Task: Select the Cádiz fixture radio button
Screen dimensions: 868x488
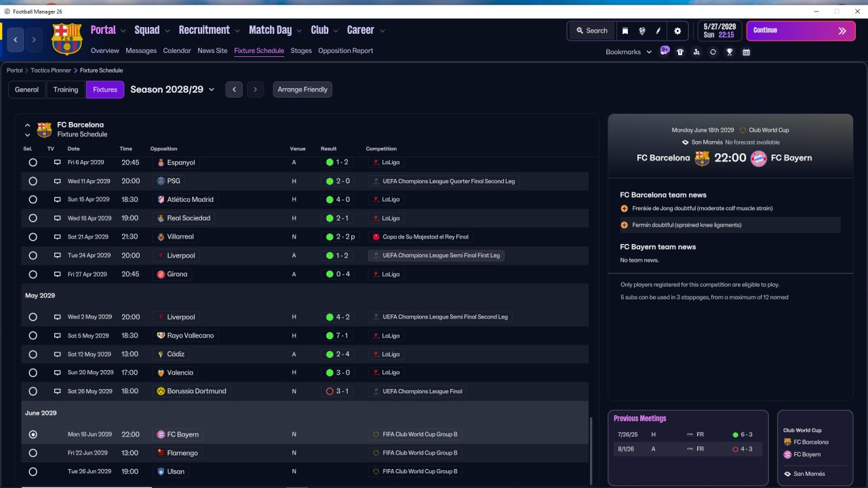Action: coord(33,354)
